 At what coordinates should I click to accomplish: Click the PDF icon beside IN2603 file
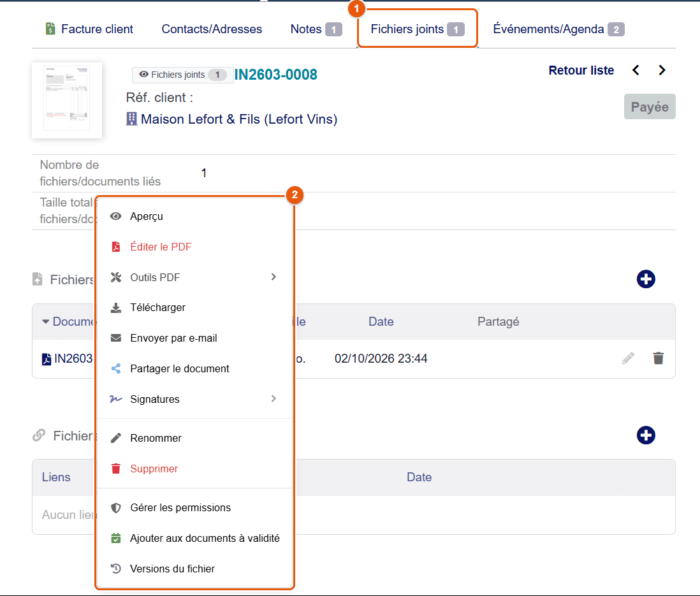[47, 359]
